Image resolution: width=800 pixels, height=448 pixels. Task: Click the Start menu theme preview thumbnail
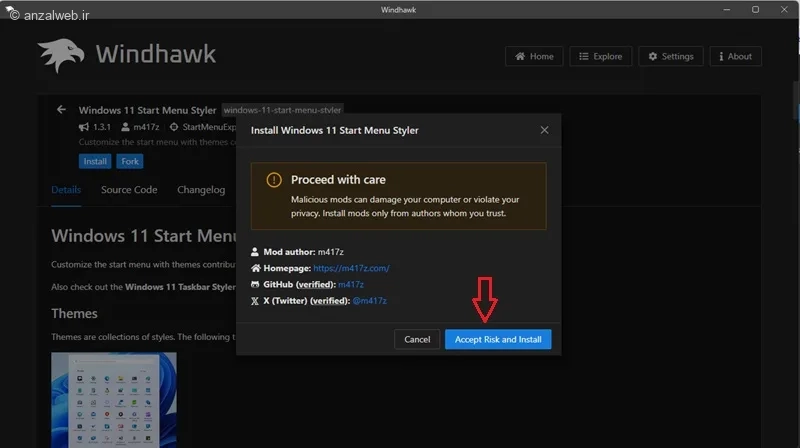pos(114,398)
